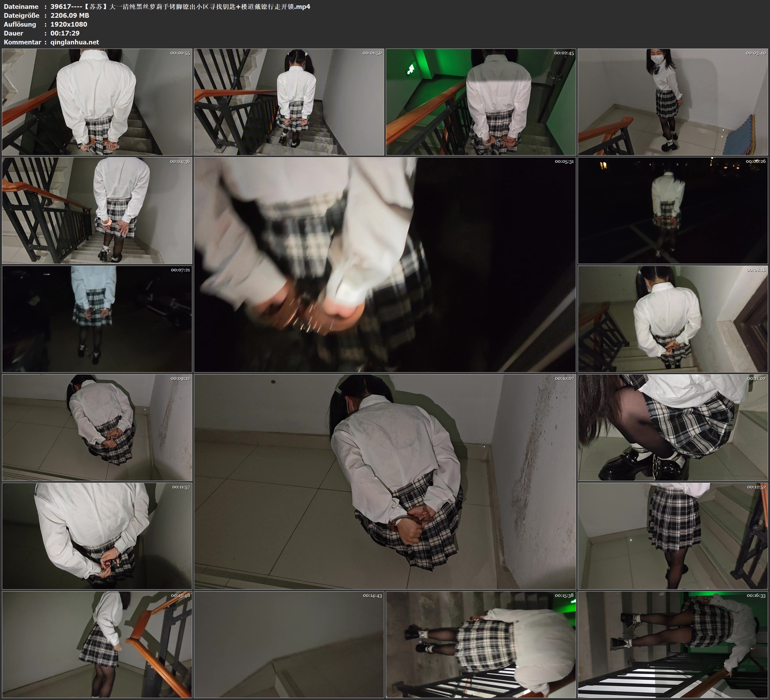Click the thumbnail timestamped 00:11:02
This screenshot has width=770, height=700.
[673, 427]
